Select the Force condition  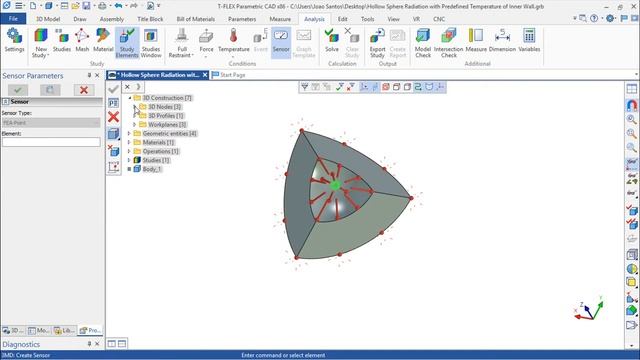coord(206,41)
